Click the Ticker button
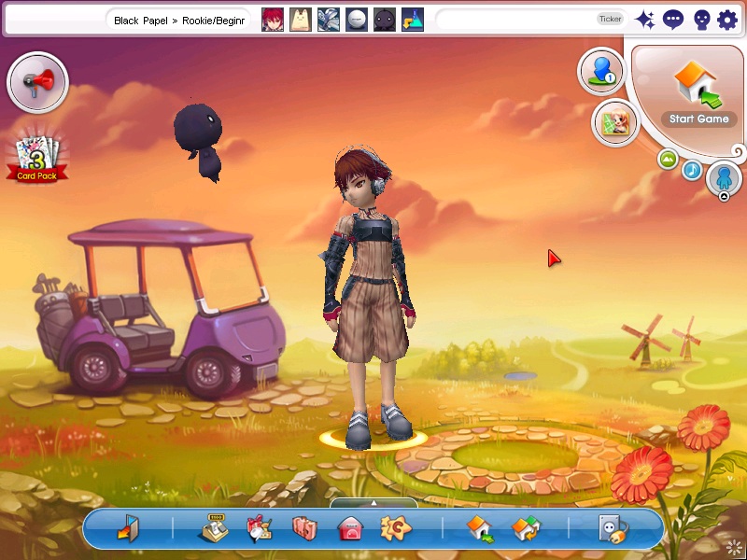 tap(611, 19)
